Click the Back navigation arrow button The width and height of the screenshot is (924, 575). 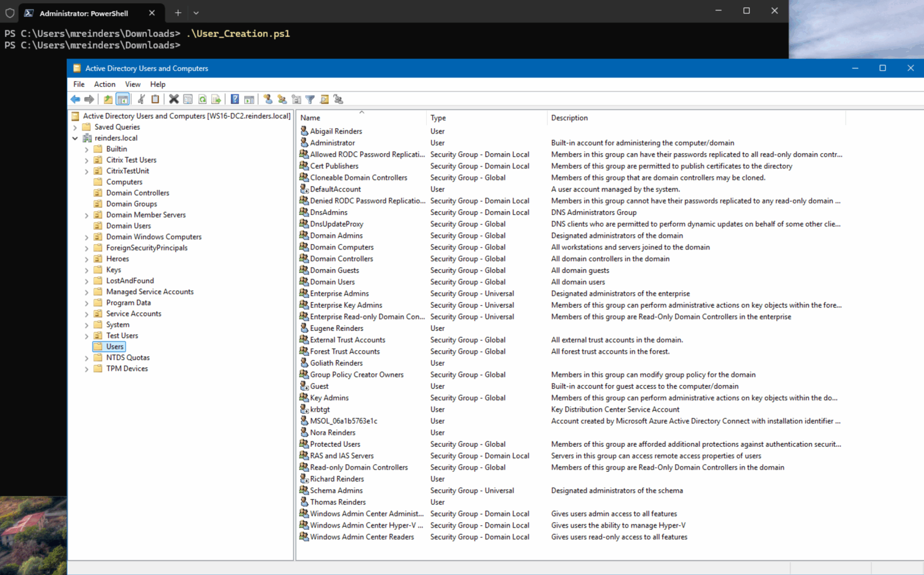pos(75,99)
